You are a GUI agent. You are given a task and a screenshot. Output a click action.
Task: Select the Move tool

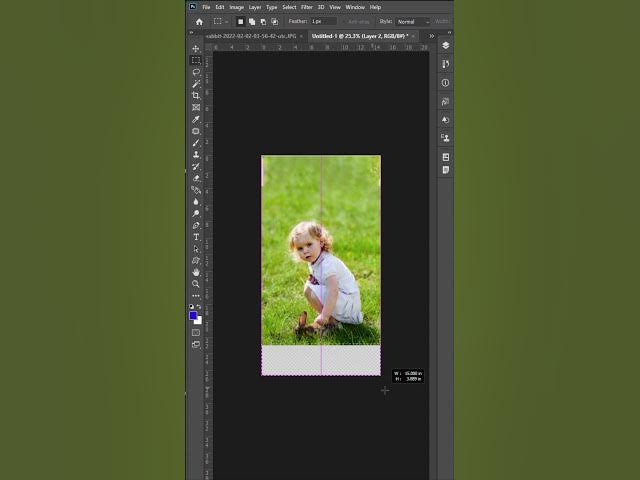tap(196, 48)
